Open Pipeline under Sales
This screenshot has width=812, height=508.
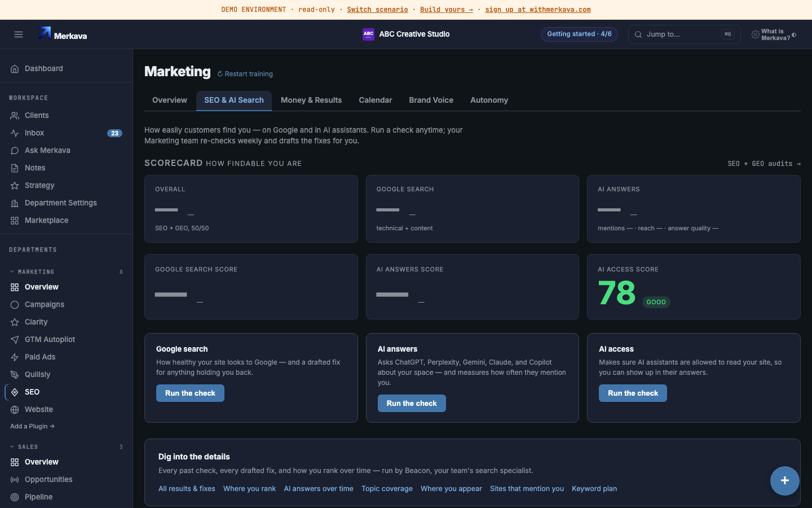pos(67,497)
